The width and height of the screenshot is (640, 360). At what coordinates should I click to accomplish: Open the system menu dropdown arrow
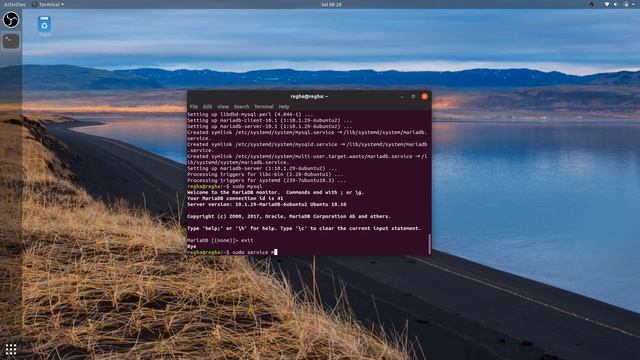click(x=634, y=4)
